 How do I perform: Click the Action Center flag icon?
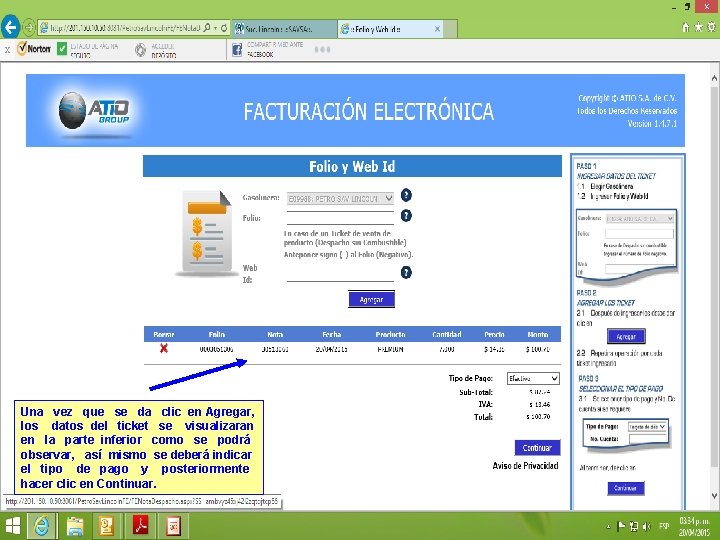point(621,526)
